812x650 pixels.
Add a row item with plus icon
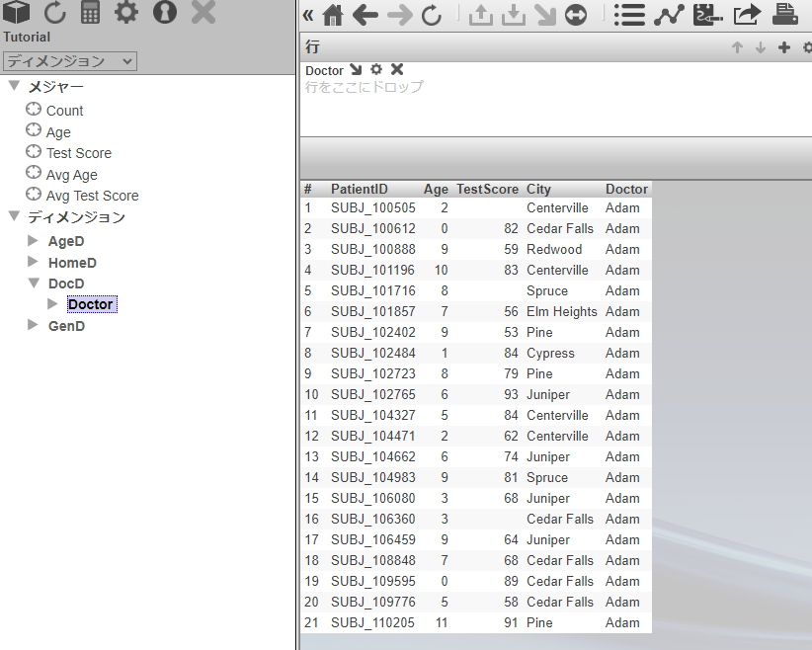pos(784,47)
